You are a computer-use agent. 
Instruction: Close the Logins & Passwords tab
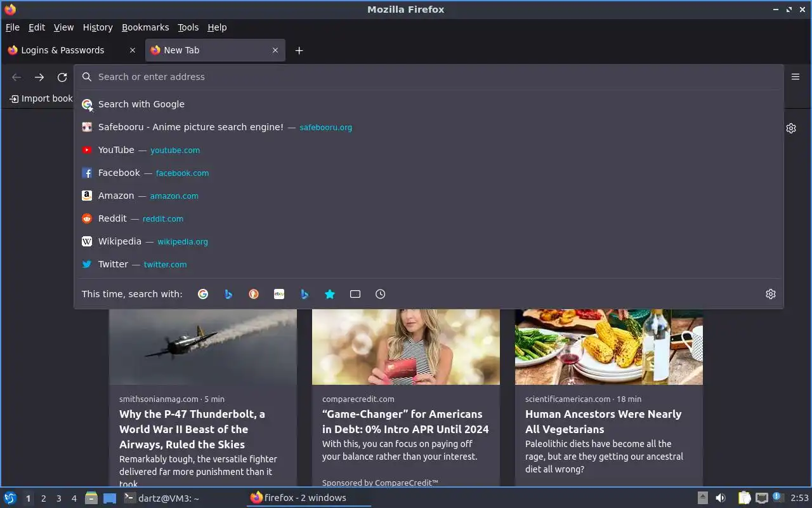[133, 50]
